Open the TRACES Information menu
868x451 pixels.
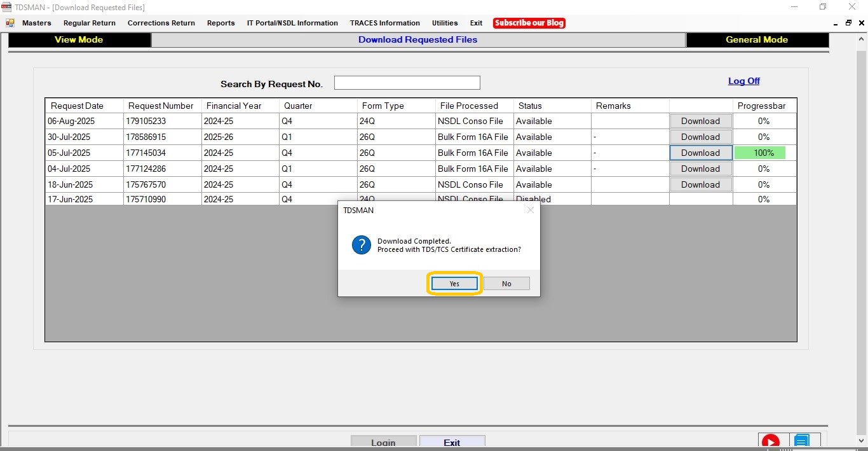[x=384, y=23]
